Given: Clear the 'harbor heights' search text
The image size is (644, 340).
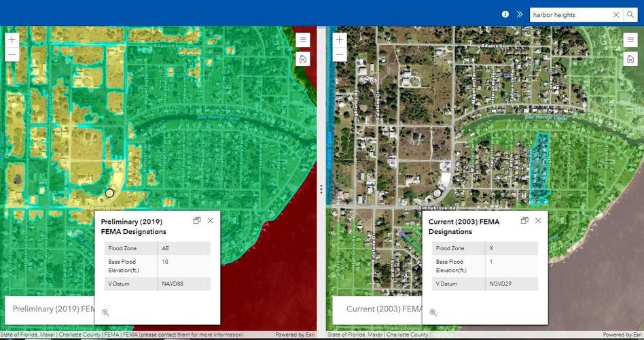Looking at the screenshot, I should [616, 14].
